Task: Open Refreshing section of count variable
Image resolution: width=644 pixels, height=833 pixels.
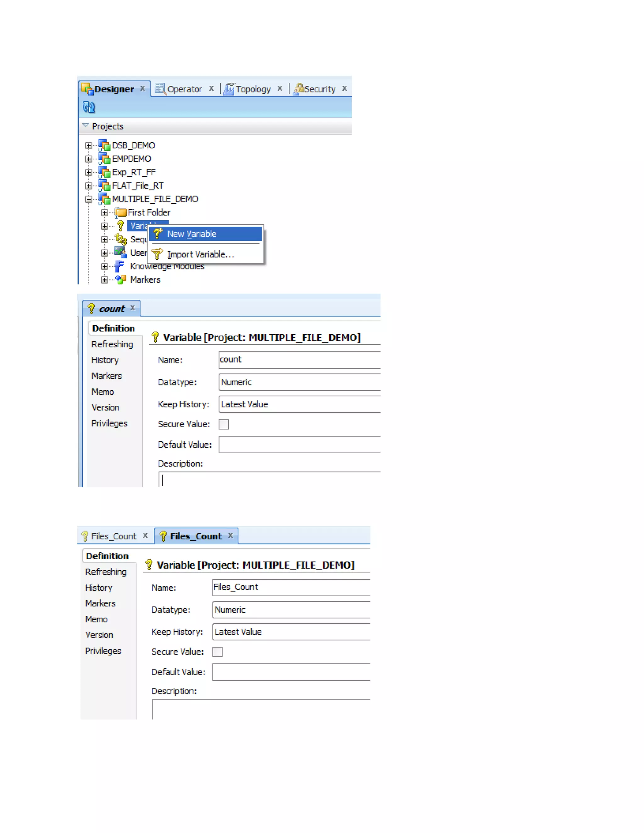Action: click(x=112, y=345)
